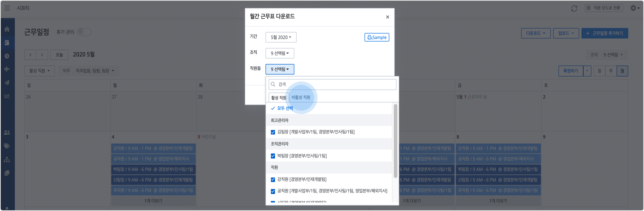The height and width of the screenshot is (211, 644).
Task: Open the 업로드 dropdown button
Action: [x=566, y=33]
